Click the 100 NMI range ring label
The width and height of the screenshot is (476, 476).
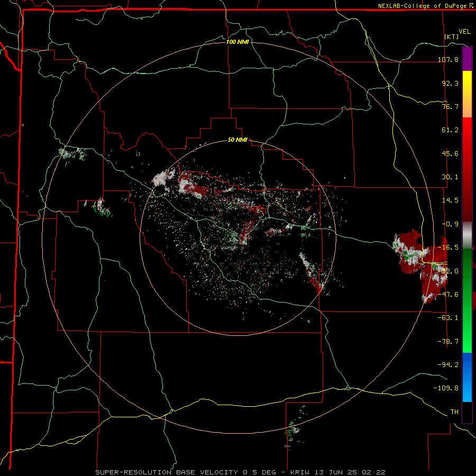pos(237,42)
